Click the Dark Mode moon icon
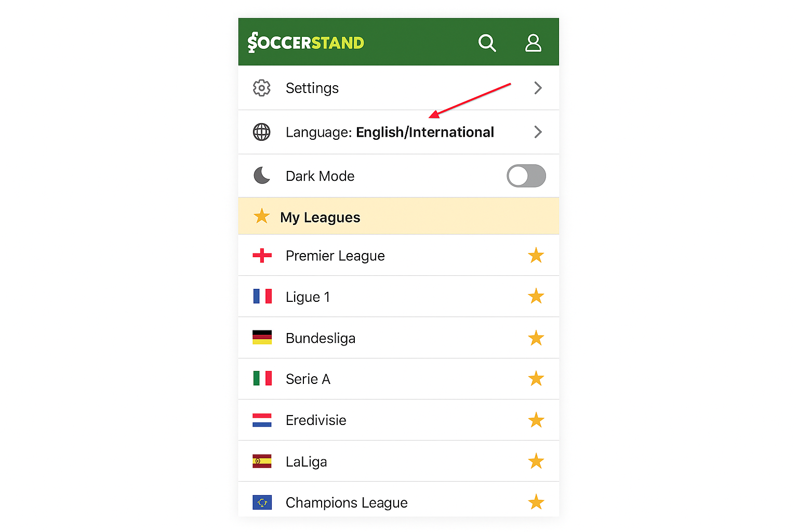 pos(262,176)
